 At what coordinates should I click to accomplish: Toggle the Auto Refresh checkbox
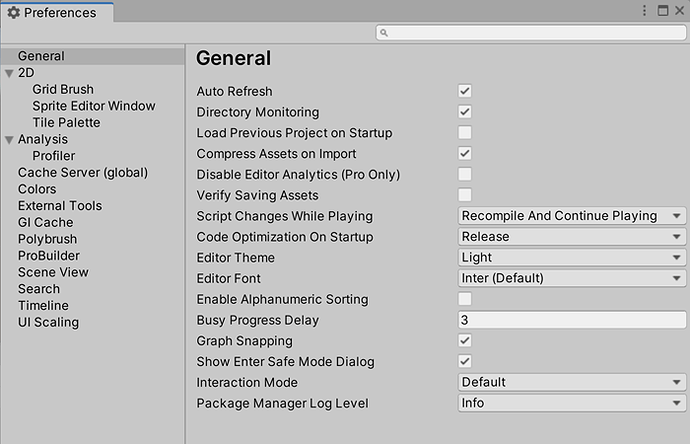point(465,91)
